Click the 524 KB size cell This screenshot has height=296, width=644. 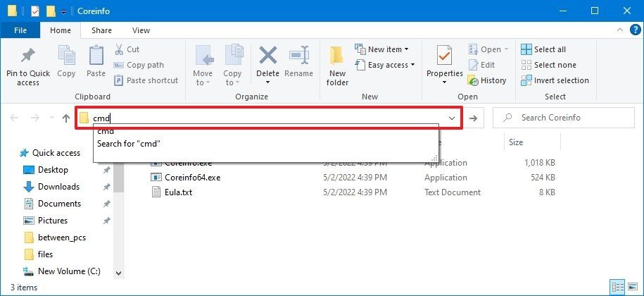pos(543,178)
